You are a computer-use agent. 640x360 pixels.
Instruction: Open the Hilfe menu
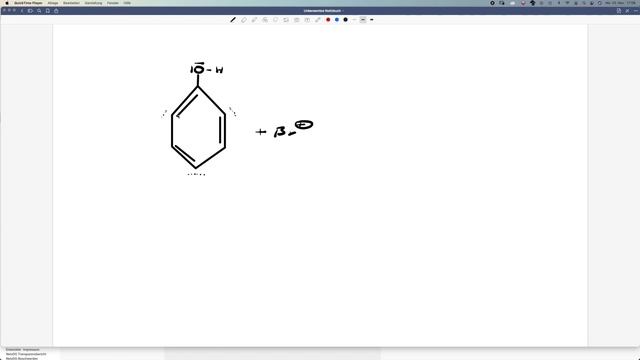(127, 3)
